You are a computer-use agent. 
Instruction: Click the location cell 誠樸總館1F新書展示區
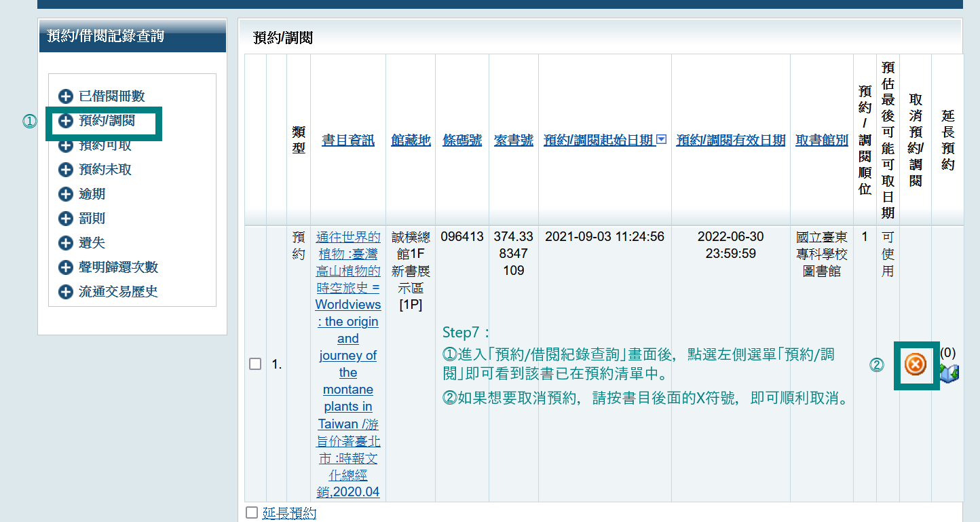tap(411, 271)
